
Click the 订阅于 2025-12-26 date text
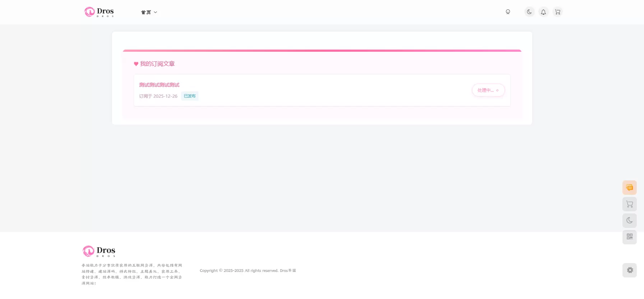click(x=158, y=96)
